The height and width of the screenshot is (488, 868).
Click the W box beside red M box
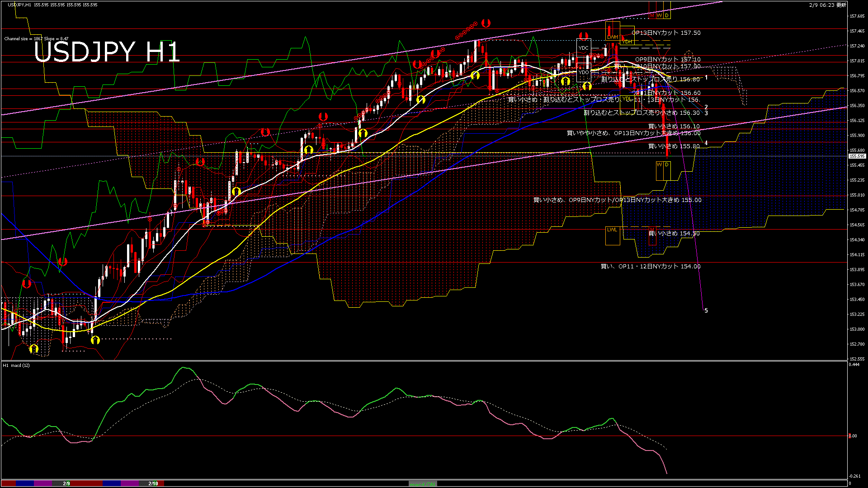(659, 15)
